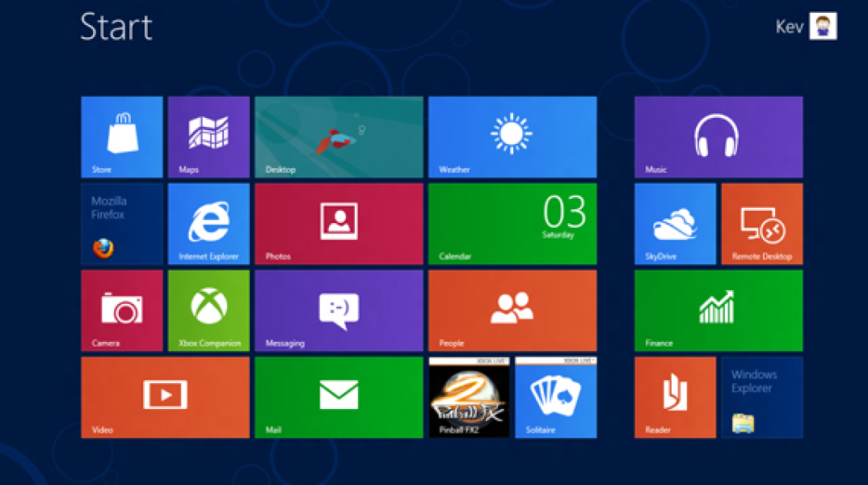Launch the Mail app tile
The image size is (868, 485).
[x=339, y=397]
